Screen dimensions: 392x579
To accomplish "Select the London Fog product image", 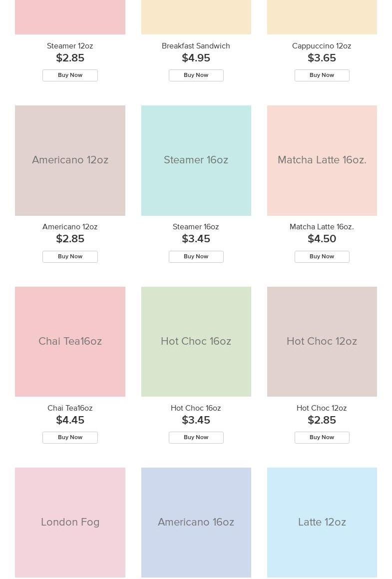I will click(70, 523).
